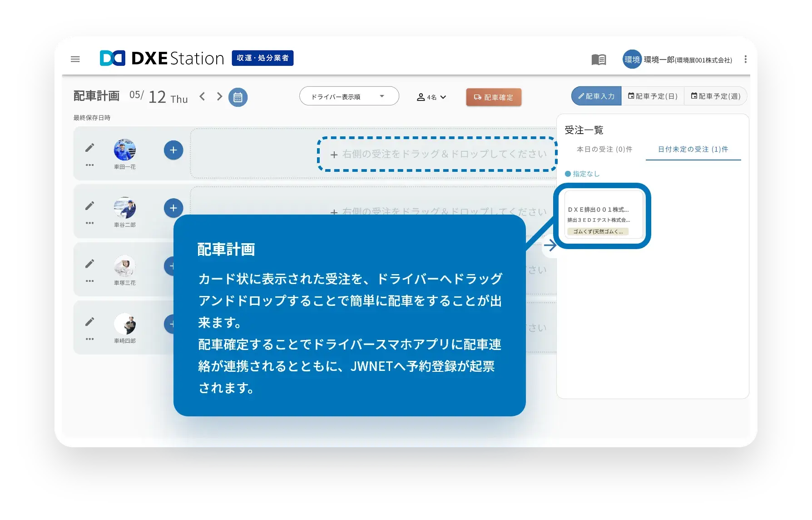
Task: Click the 指定なし label with blue dot
Action: (x=583, y=173)
